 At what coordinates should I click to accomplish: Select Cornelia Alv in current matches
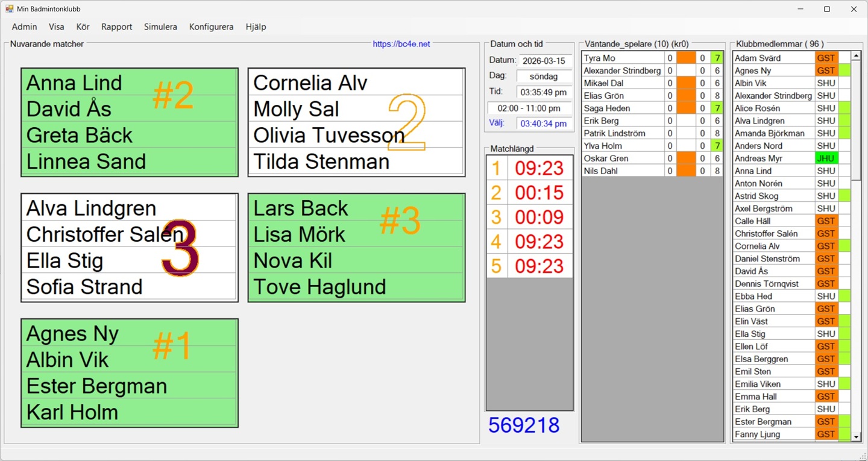pos(356,83)
